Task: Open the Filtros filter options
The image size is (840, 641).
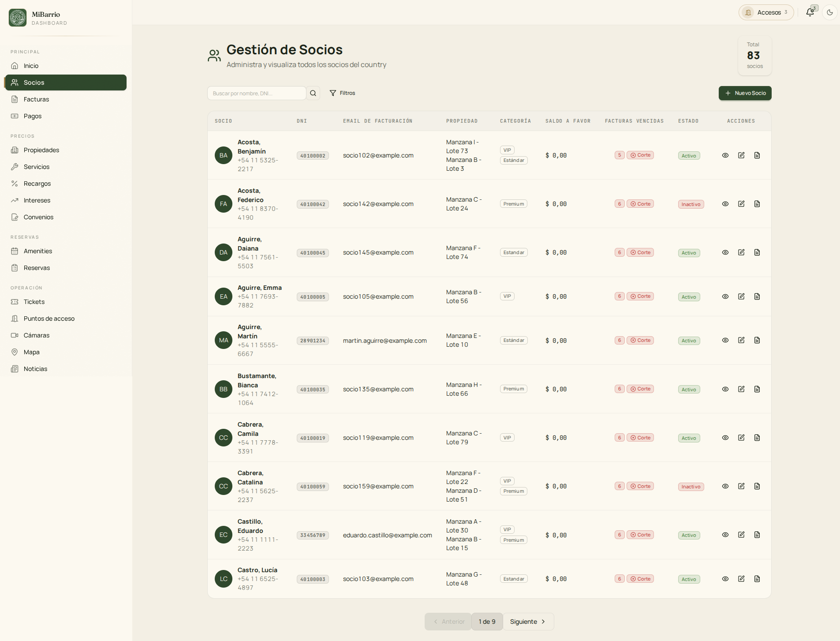Action: [x=343, y=93]
